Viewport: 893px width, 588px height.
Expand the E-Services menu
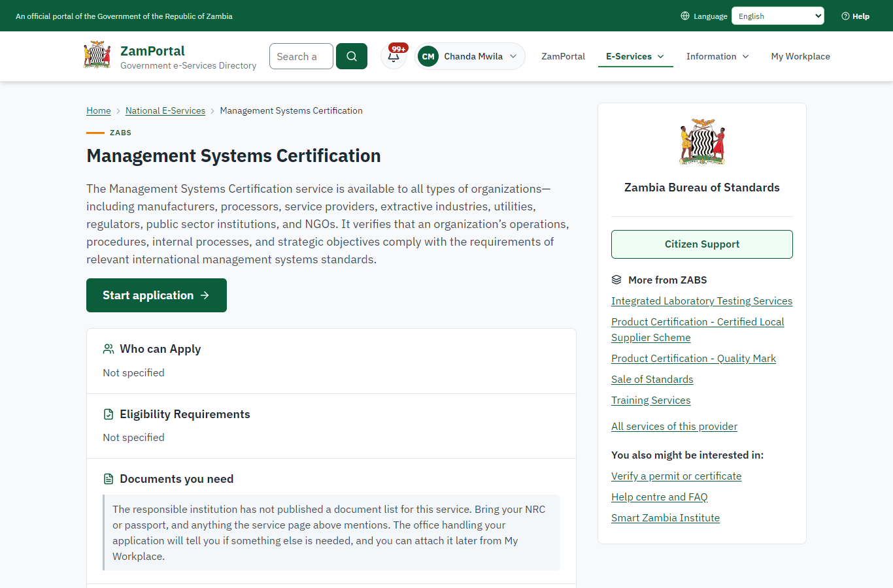pos(635,56)
